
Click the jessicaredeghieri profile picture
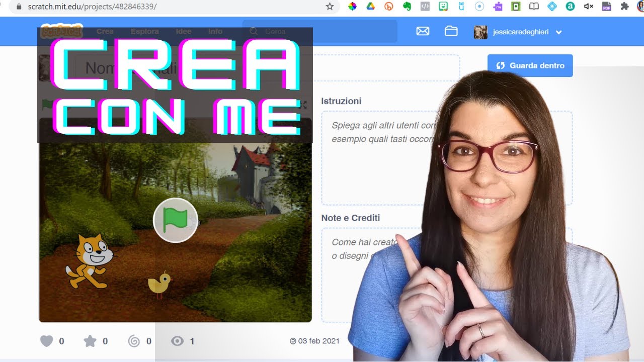(x=480, y=32)
